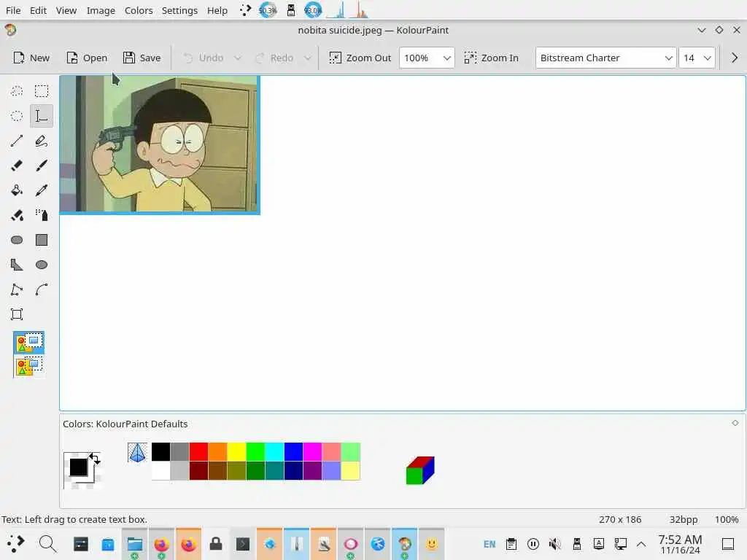Click the RGB color cube icon

coord(420,470)
